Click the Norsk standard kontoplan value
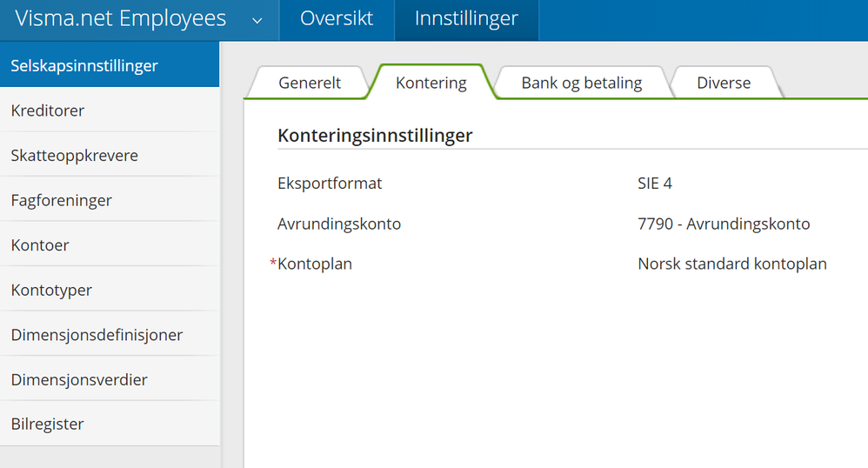 [731, 264]
